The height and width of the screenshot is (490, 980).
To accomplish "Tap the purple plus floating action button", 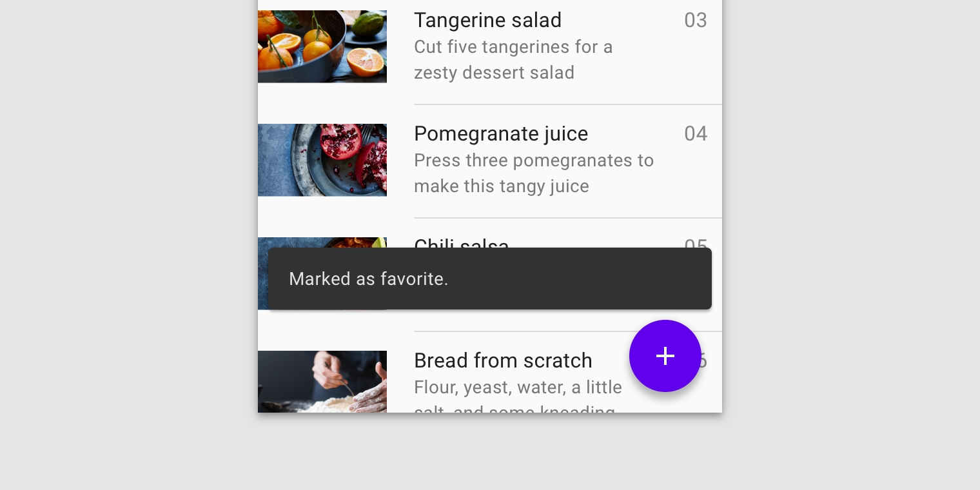I will pyautogui.click(x=665, y=356).
